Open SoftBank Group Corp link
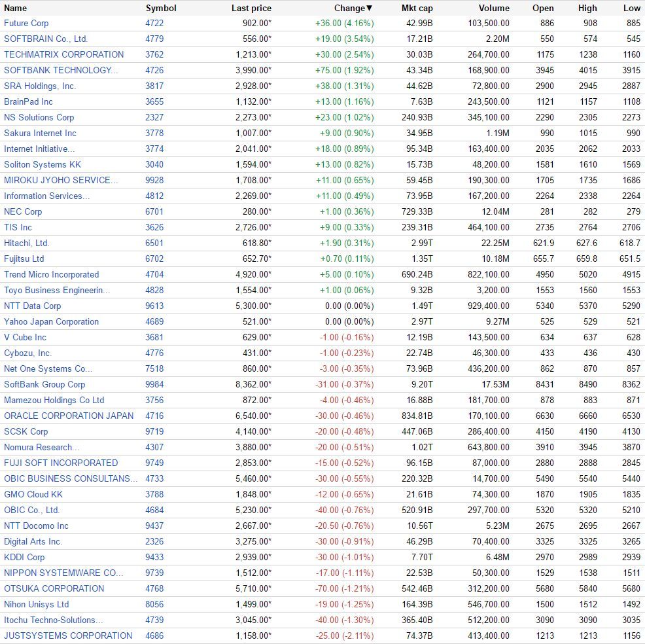The width and height of the screenshot is (645, 644). pos(44,384)
